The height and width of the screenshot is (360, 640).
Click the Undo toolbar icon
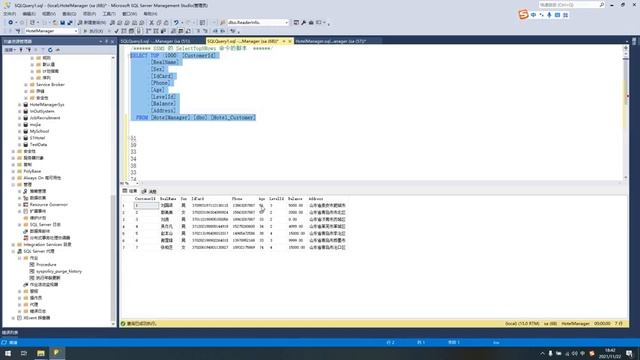[176, 22]
